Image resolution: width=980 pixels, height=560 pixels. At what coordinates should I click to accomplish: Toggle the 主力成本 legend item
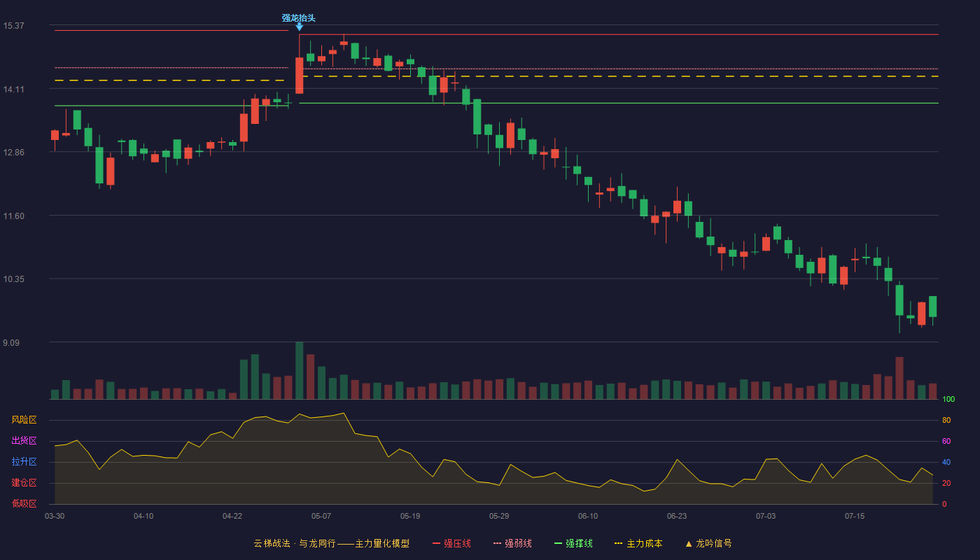tap(638, 543)
